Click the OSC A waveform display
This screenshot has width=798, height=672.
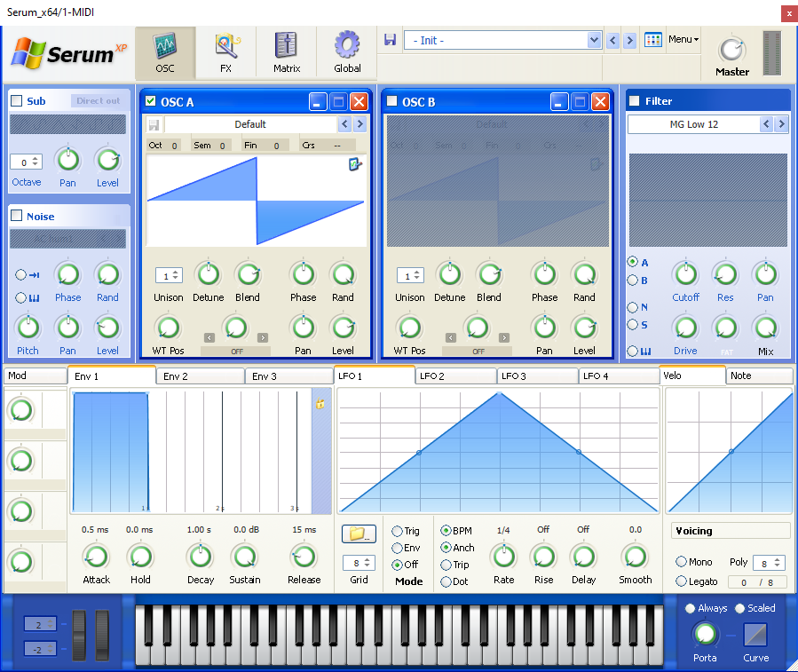tap(256, 201)
